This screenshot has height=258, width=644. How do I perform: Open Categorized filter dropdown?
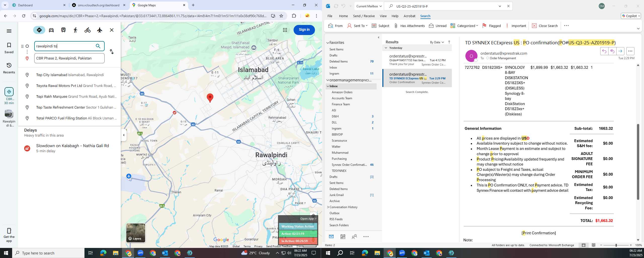(464, 26)
